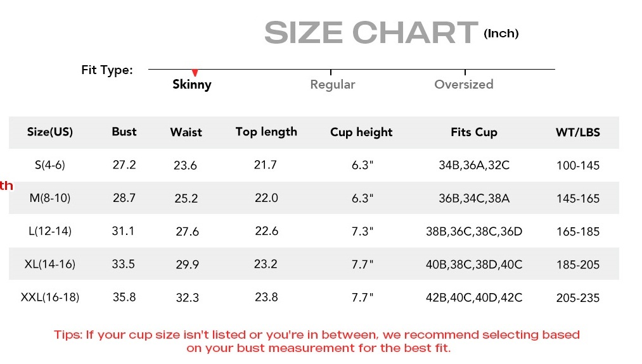Viewport: 642px width, 364px height.
Task: Select the Oversized fit type label
Action: pos(464,84)
